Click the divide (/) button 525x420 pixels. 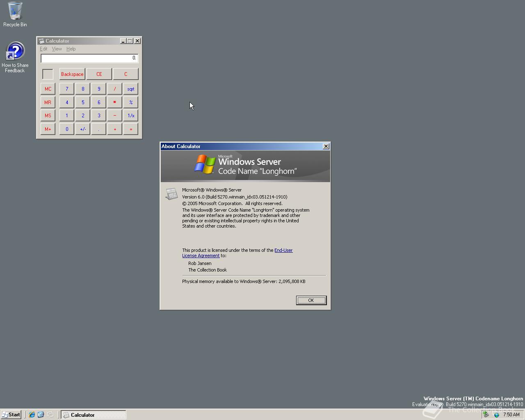coord(115,89)
